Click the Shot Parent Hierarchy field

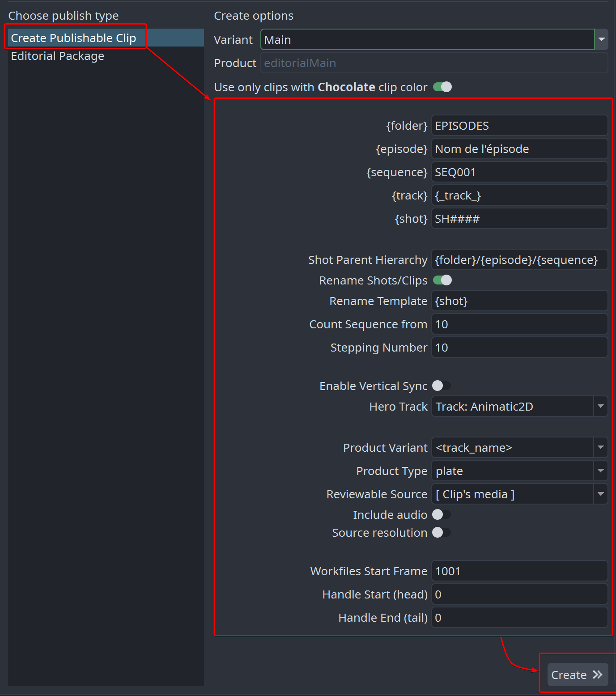519,260
